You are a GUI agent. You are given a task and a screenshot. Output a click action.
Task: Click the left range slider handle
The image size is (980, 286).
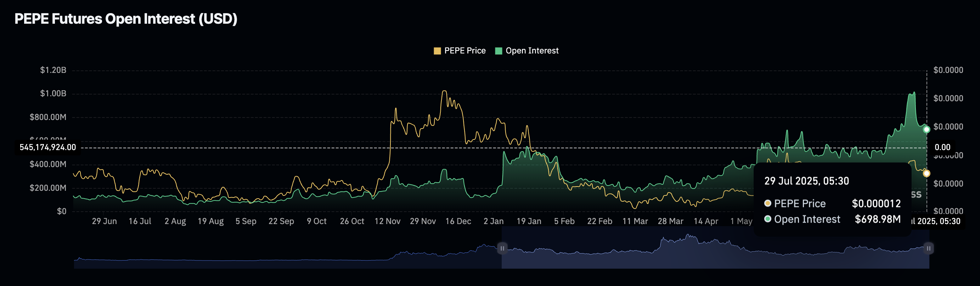pyautogui.click(x=502, y=248)
